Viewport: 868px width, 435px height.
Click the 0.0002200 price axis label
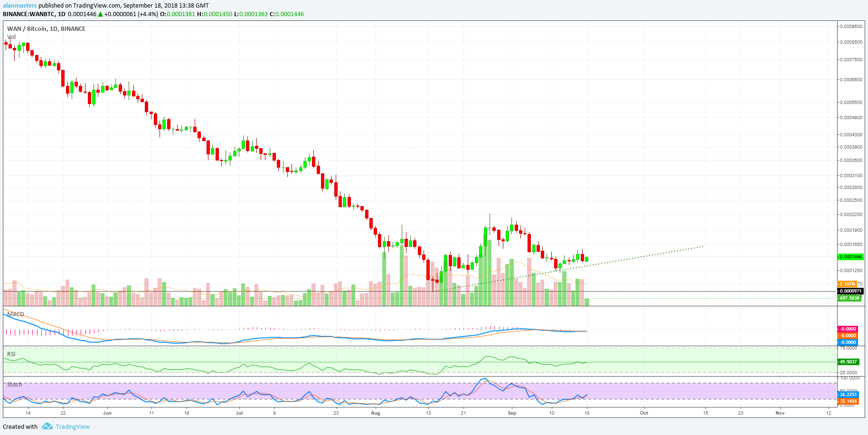851,215
